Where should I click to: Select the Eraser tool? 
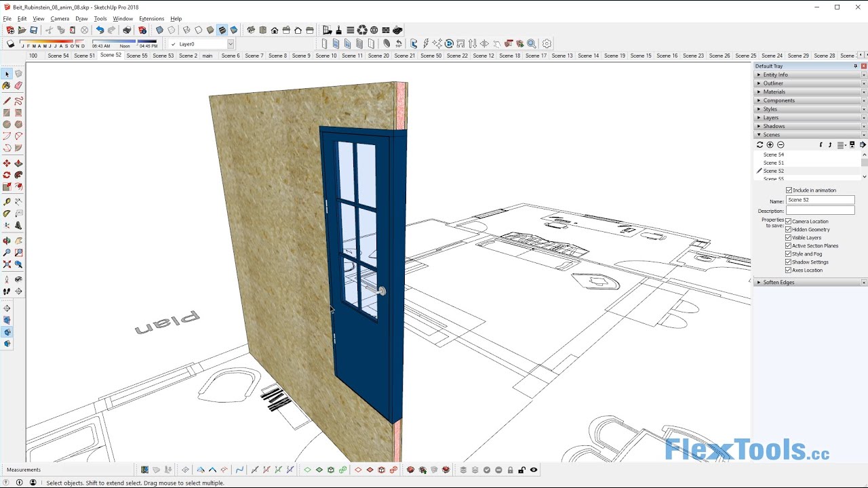click(18, 85)
